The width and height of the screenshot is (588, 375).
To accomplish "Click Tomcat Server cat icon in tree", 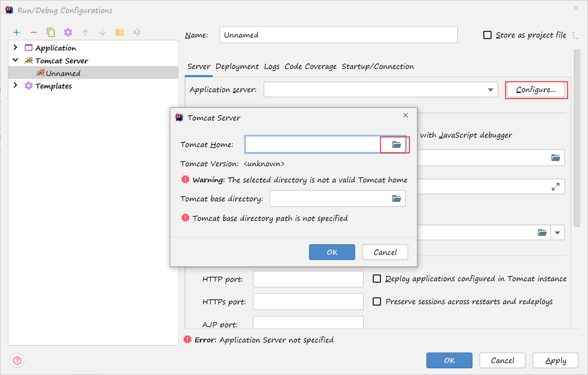I will click(29, 60).
